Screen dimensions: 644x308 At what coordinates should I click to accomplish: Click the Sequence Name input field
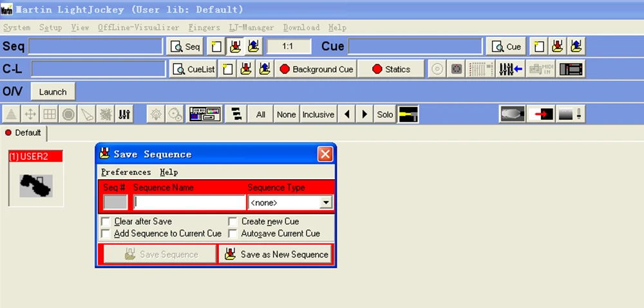pyautogui.click(x=189, y=202)
